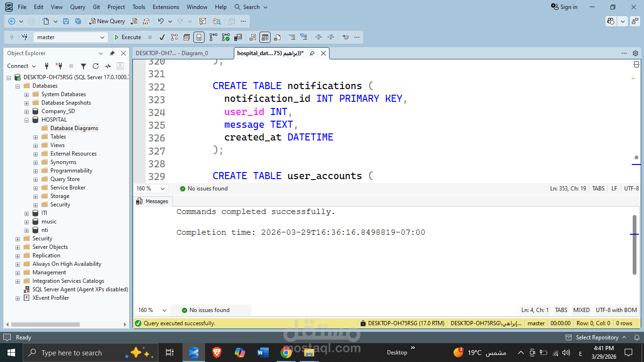Screen dimensions: 644x362
Task: Open Google Chrome from taskbar
Action: click(x=286, y=353)
